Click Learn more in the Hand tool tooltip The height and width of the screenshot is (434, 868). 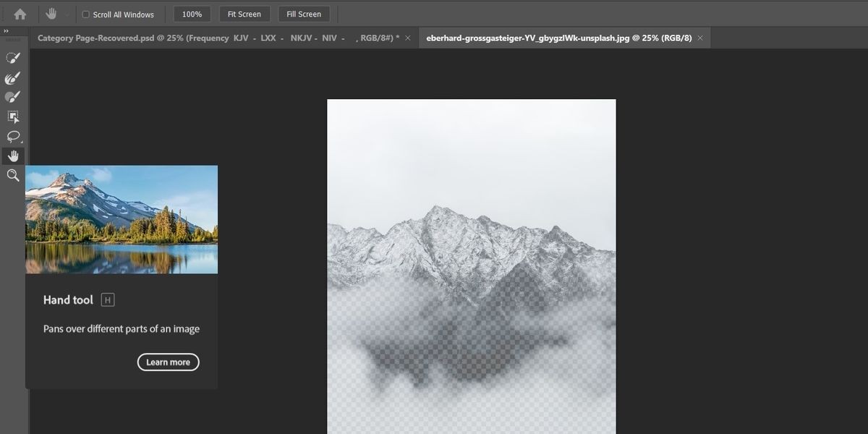[168, 362]
